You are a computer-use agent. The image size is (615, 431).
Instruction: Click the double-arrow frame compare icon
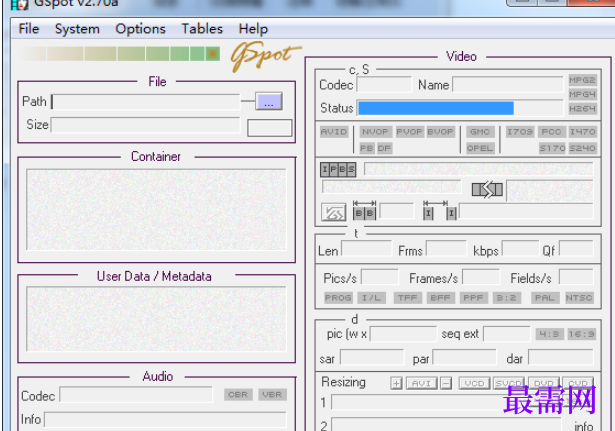point(487,190)
